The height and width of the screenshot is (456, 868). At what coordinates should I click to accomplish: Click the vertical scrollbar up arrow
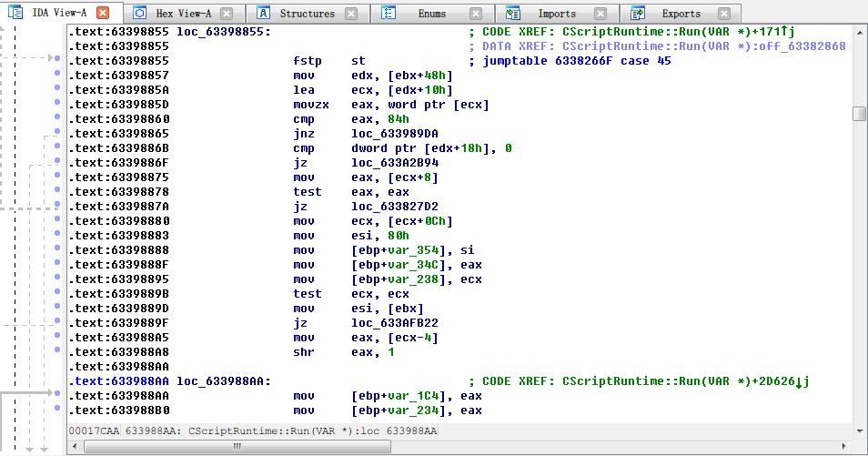coord(859,31)
